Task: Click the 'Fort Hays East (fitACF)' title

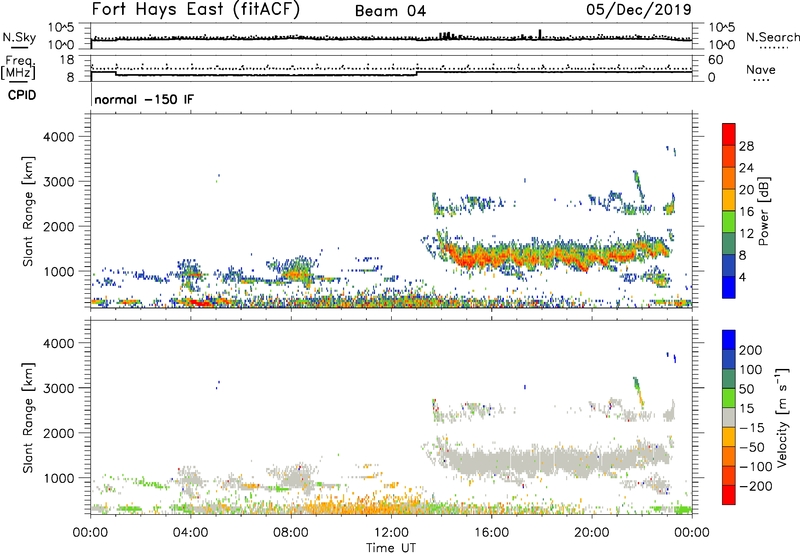Action: pyautogui.click(x=195, y=10)
